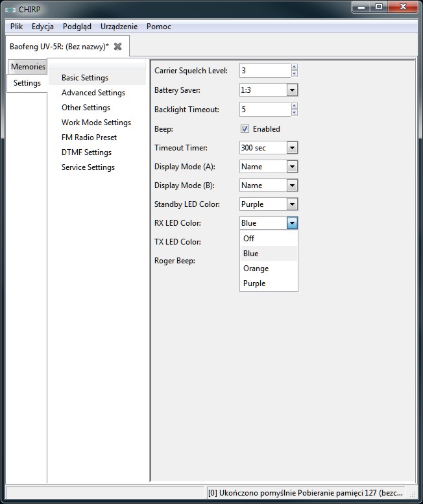Choose Purple in RX LED Color list
This screenshot has height=504, width=423.
[x=269, y=283]
